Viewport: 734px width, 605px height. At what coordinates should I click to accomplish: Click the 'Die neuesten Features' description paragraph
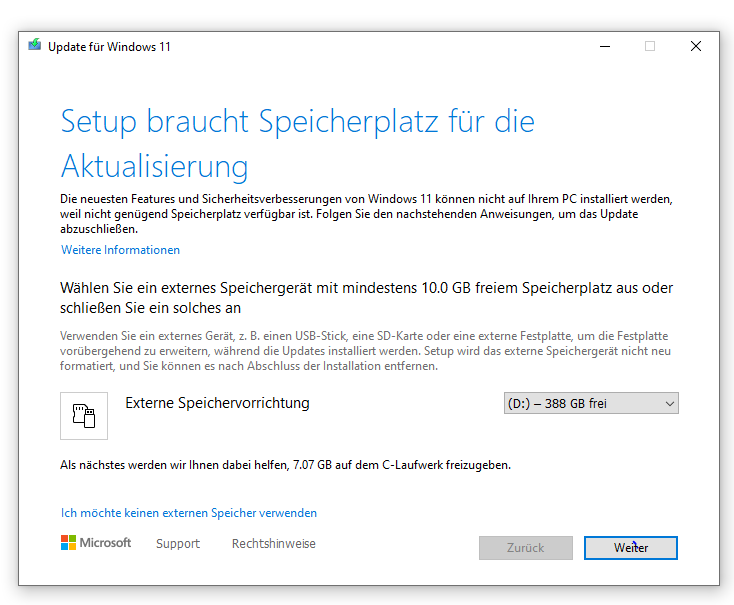[x=366, y=214]
